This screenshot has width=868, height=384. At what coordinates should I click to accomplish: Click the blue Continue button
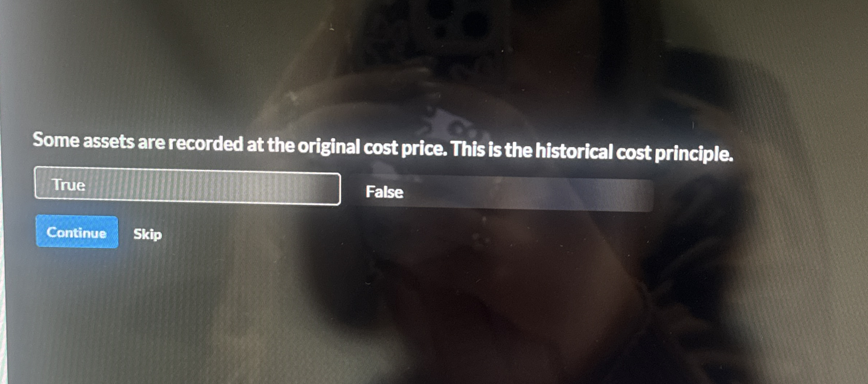[77, 232]
